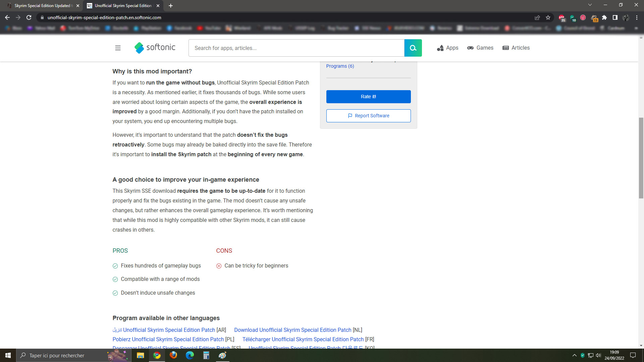Click the teal magnifier search button
644x362 pixels.
tap(413, 48)
